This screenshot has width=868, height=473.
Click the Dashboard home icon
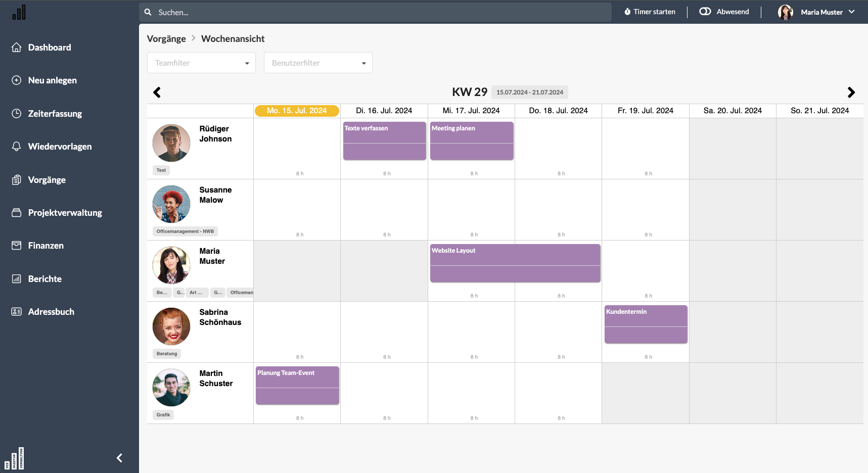[17, 48]
